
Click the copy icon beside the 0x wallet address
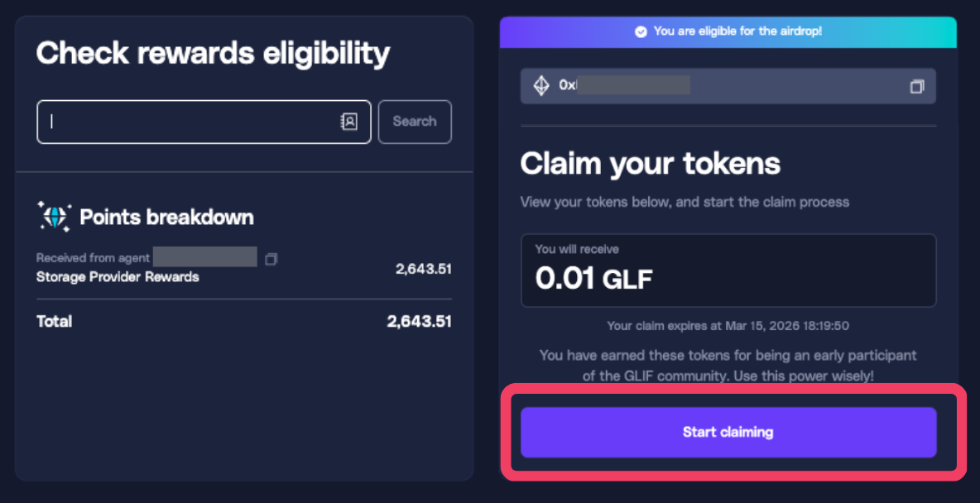tap(917, 85)
